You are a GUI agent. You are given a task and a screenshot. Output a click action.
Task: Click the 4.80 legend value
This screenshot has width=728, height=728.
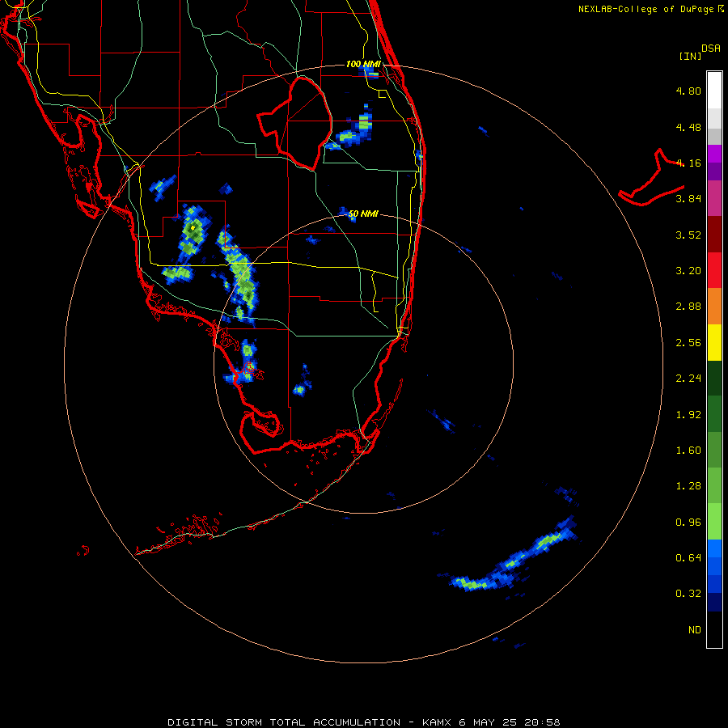688,91
